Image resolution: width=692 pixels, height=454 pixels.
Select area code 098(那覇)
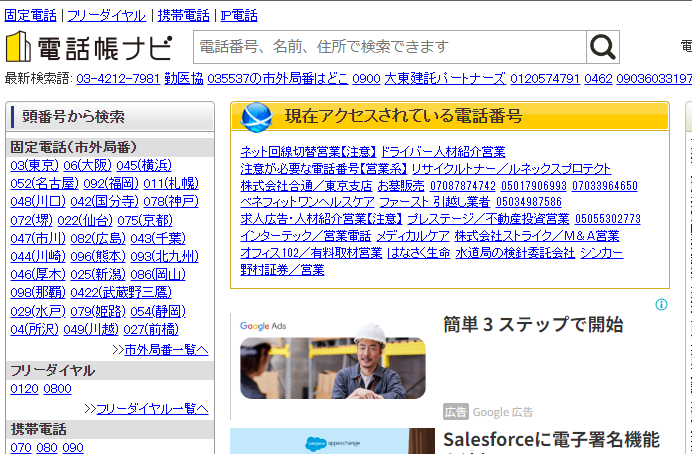38,293
